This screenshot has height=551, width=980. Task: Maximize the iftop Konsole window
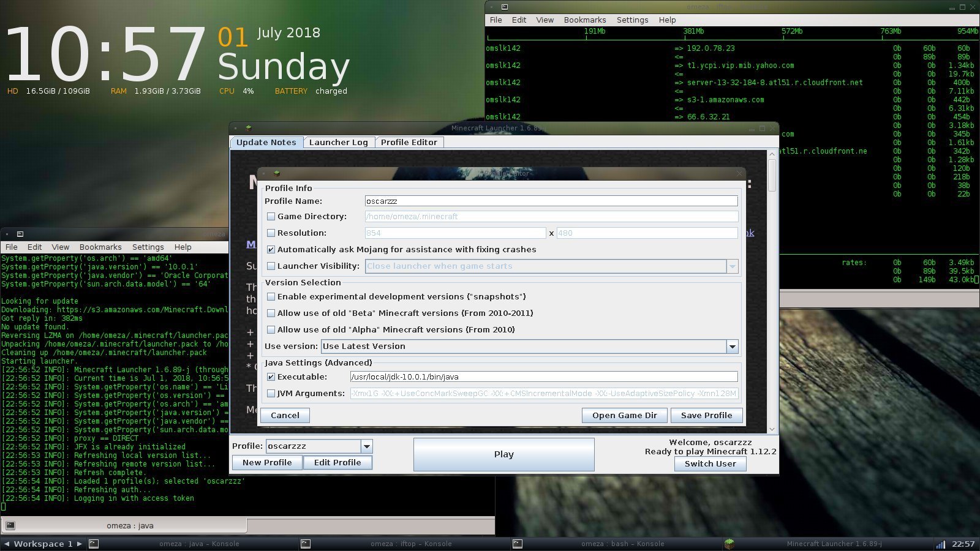tap(962, 7)
